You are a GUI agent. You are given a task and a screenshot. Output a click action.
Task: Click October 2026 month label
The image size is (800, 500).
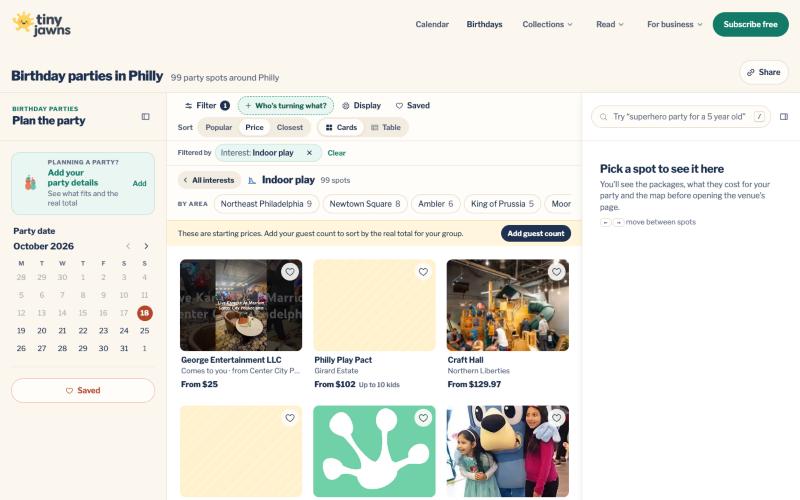point(43,246)
